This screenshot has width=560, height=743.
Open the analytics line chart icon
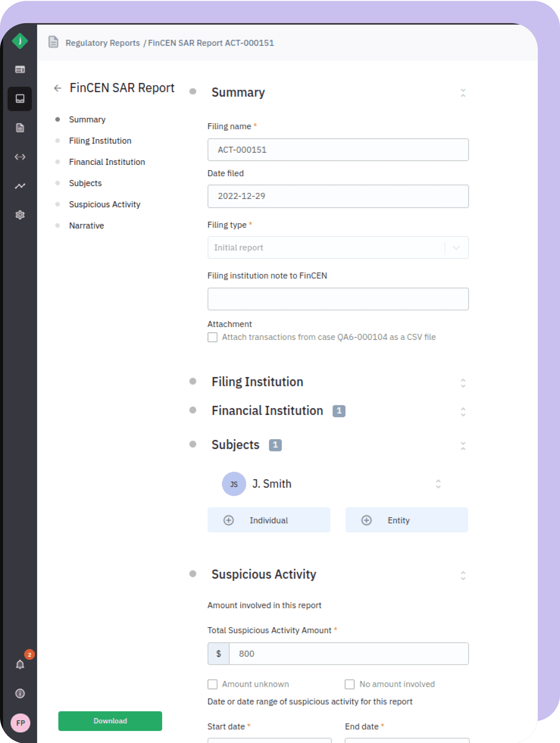[20, 186]
